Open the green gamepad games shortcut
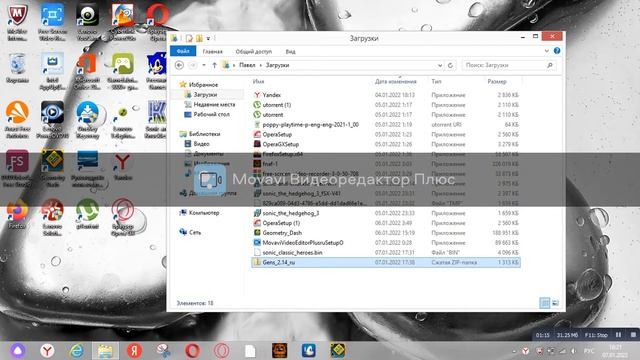 click(x=122, y=71)
